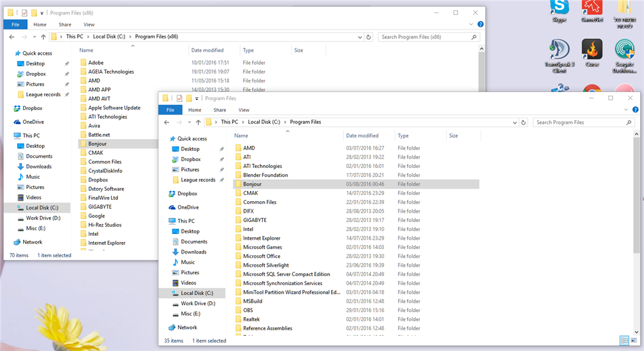Viewport: 644px width, 351px height.
Task: Launch TeamSpeak 3 Client desktop icon
Action: point(559,57)
